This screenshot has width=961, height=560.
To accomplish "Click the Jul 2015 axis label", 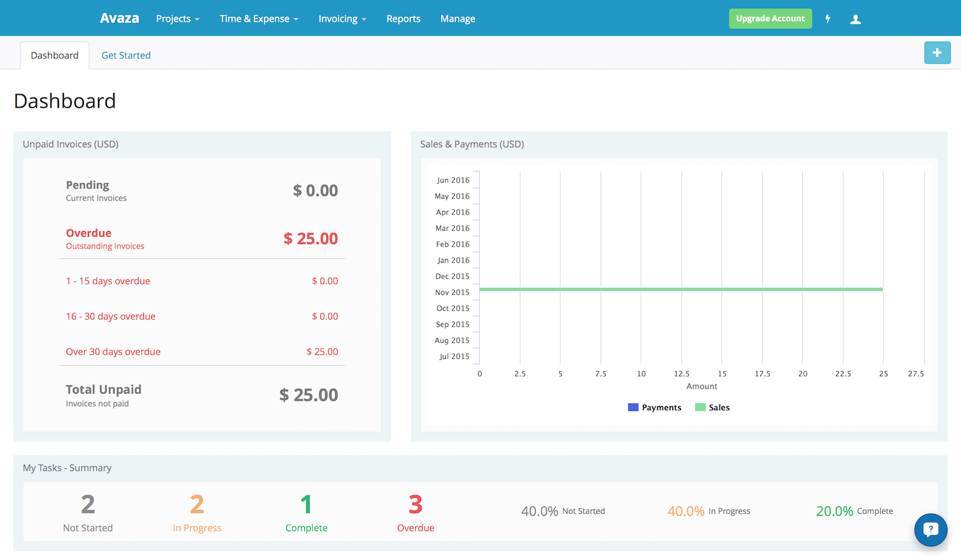I will 454,356.
